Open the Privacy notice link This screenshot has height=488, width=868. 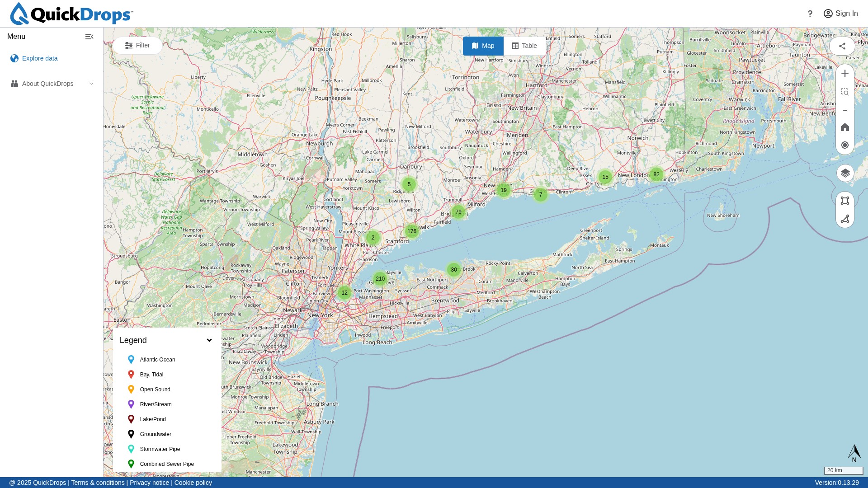[150, 483]
